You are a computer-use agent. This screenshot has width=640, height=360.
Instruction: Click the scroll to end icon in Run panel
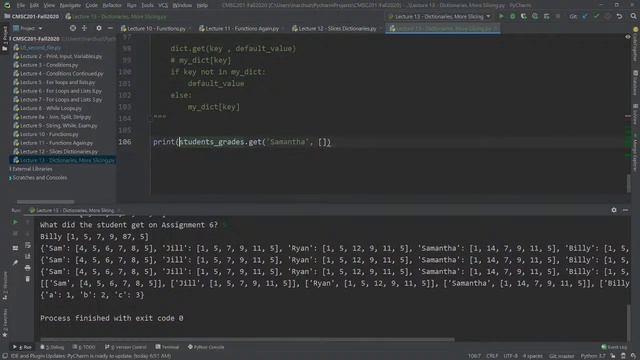coord(28,256)
